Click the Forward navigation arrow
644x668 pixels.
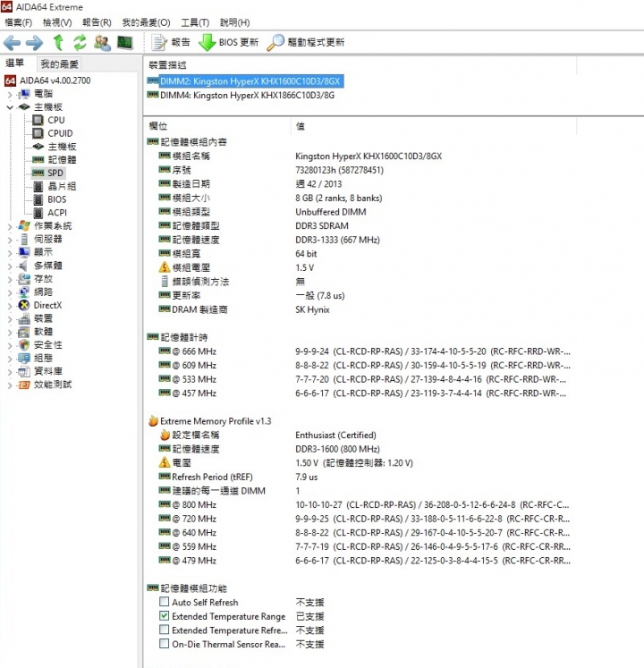tap(34, 43)
